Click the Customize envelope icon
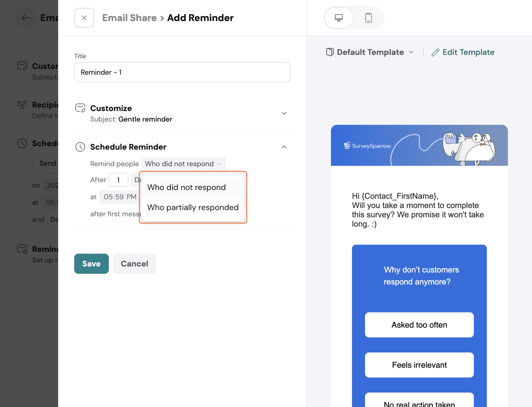Screen dimensions: 532x407 click(80, 108)
